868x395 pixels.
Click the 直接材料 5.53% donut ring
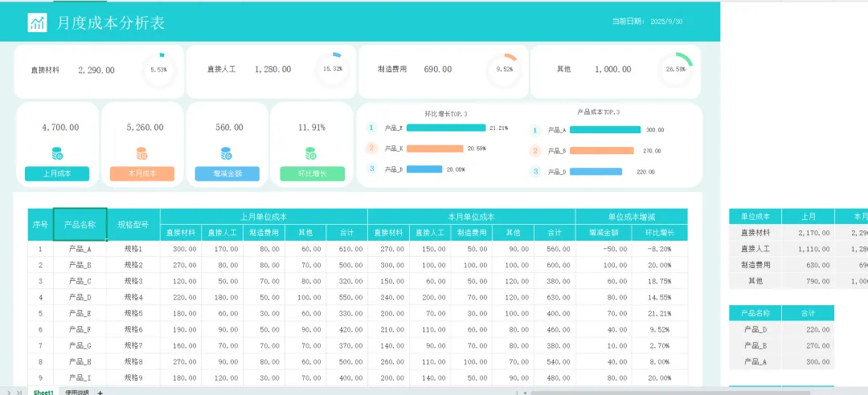coord(159,70)
